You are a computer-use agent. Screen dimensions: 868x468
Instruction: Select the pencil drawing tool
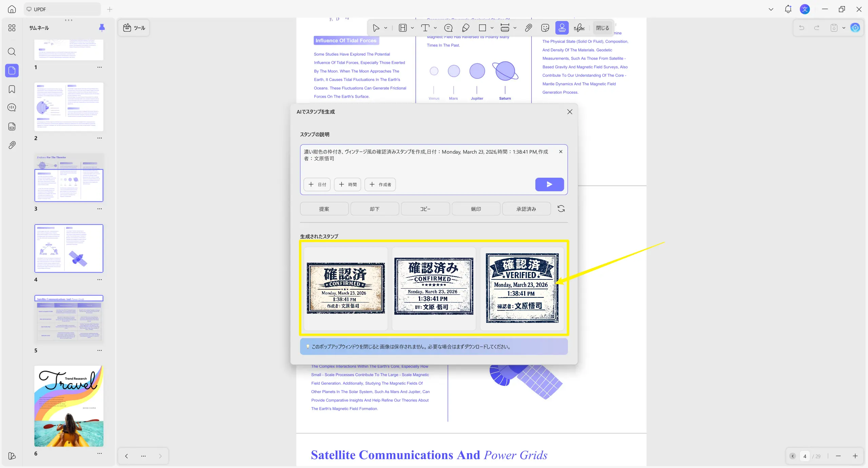pyautogui.click(x=466, y=28)
